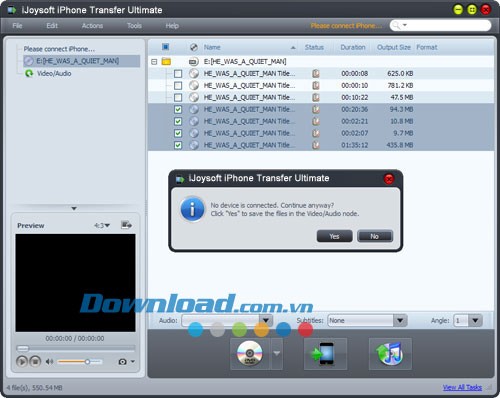Click status icon of the 781.2 KB title
The width and height of the screenshot is (500, 398).
click(316, 85)
